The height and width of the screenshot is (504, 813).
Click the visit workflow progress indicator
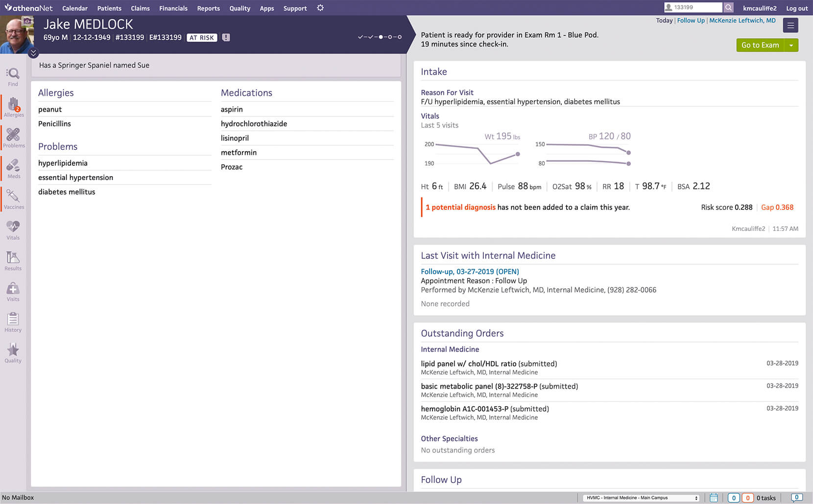point(380,37)
